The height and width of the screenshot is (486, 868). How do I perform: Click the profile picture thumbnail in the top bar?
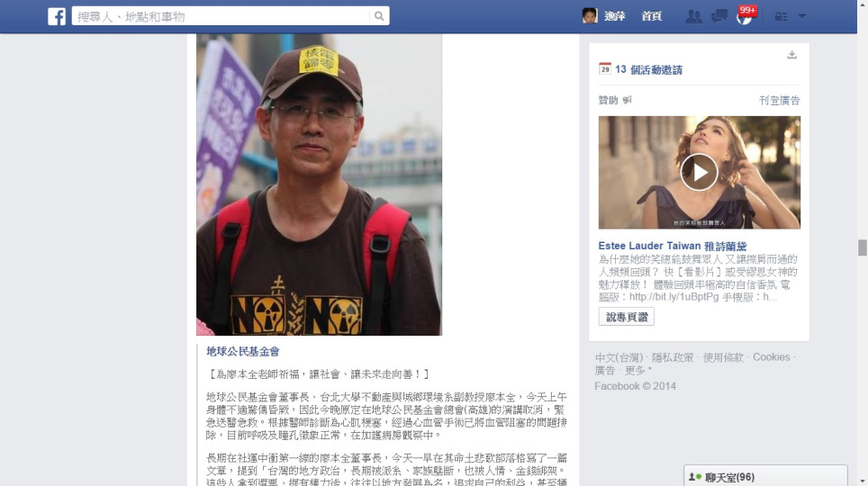[x=590, y=15]
